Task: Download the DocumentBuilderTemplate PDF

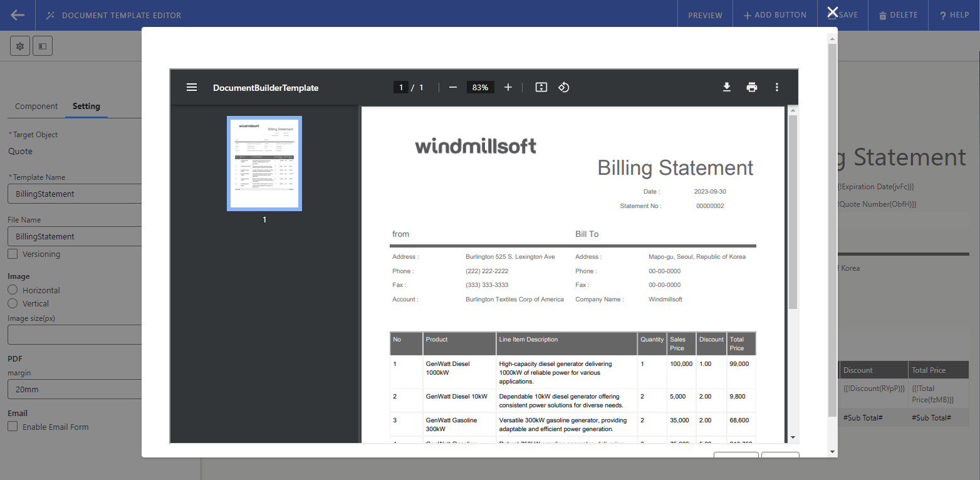Action: [727, 88]
